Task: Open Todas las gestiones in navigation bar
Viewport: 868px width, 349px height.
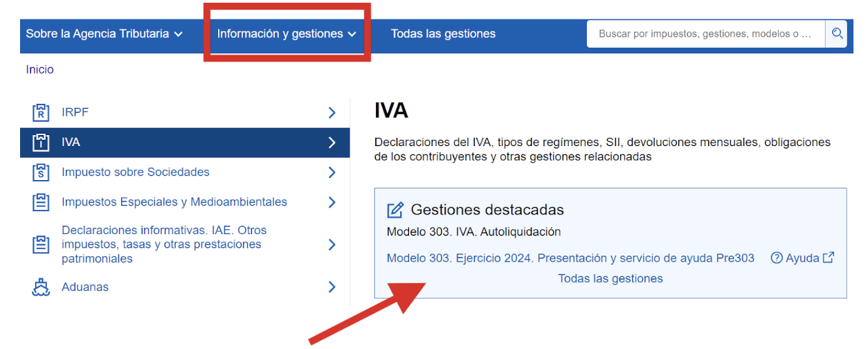Action: pos(443,33)
